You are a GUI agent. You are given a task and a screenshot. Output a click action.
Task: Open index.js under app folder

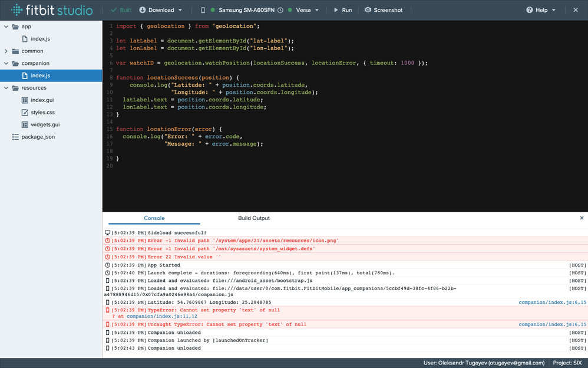[x=40, y=39]
